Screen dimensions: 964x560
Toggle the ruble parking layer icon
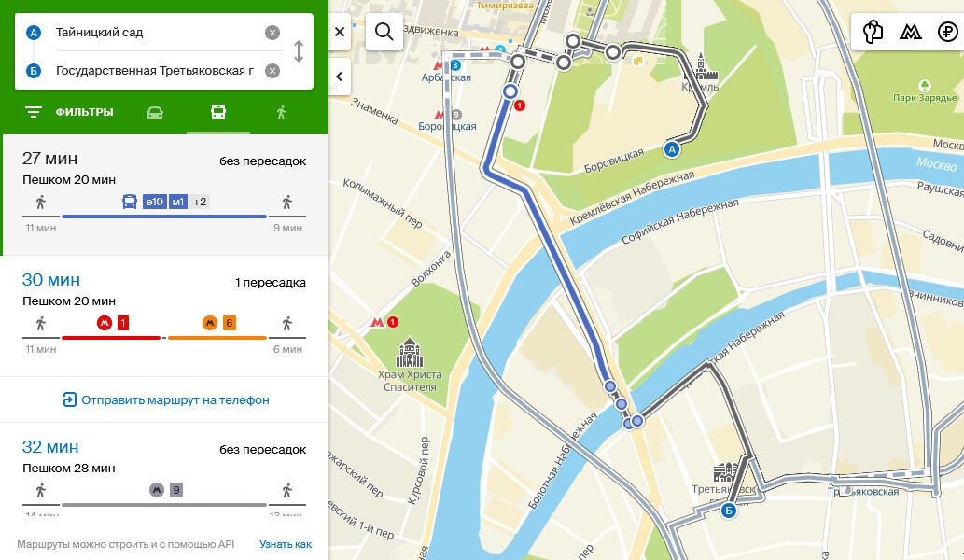click(x=947, y=32)
